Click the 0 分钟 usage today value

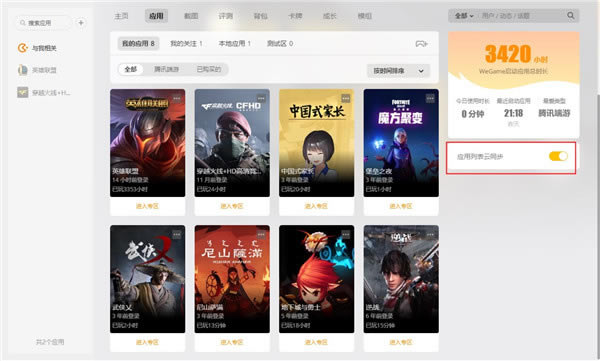(473, 114)
